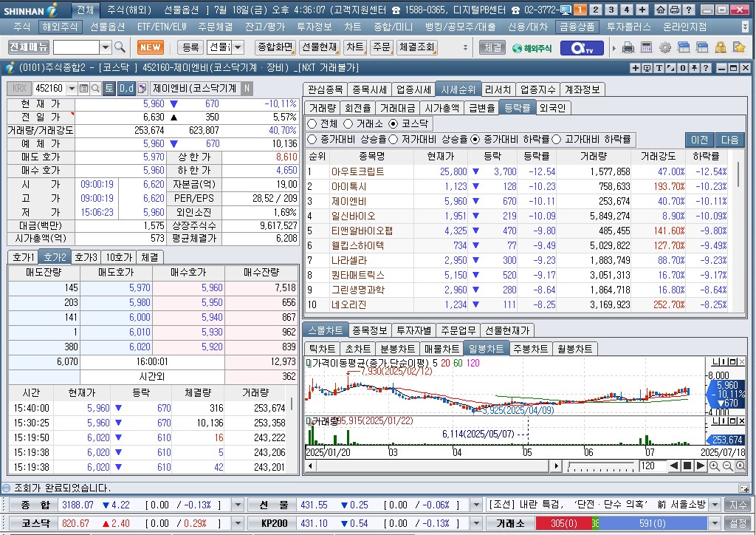Switch to the 10호가 tab

click(119, 257)
